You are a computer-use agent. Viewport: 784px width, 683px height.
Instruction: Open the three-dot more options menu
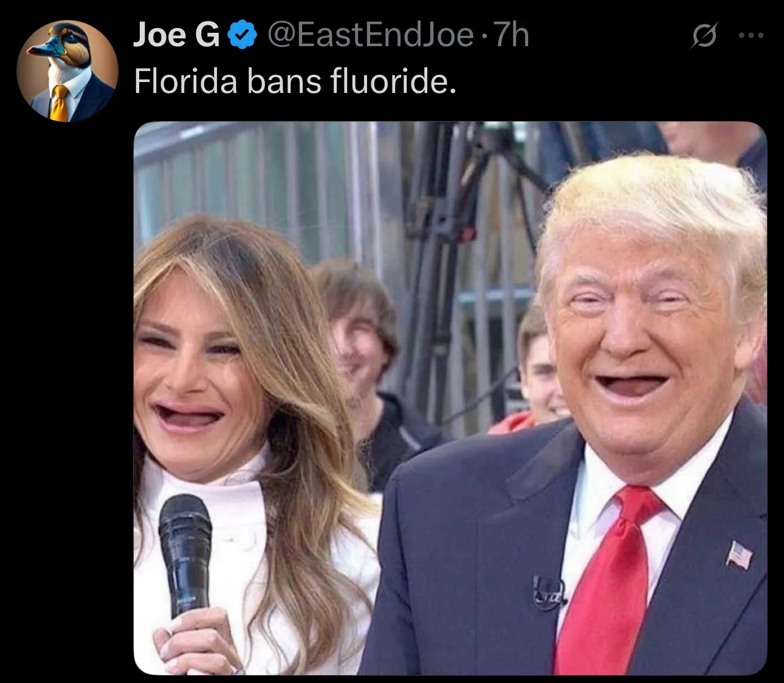(751, 36)
